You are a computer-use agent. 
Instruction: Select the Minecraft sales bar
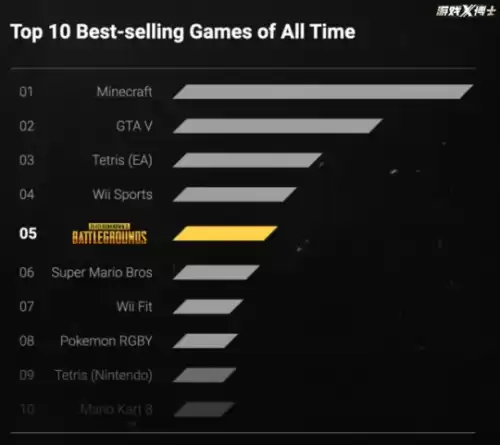click(323, 92)
